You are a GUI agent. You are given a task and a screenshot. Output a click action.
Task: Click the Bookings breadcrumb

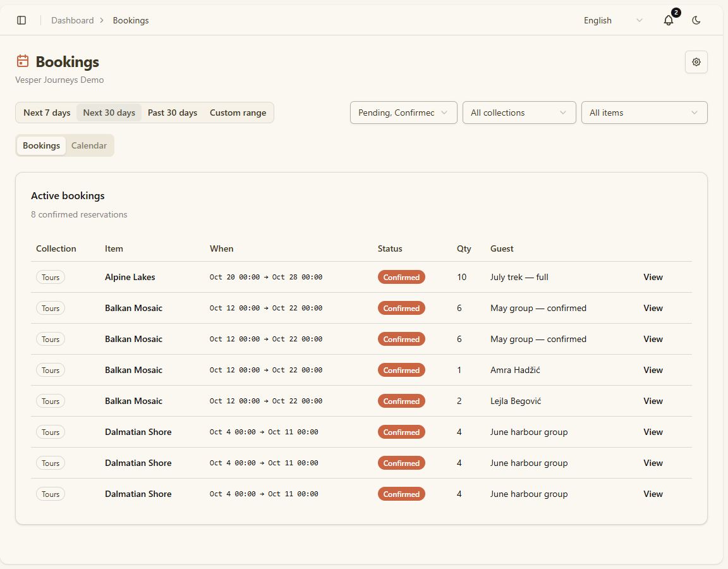pyautogui.click(x=130, y=20)
